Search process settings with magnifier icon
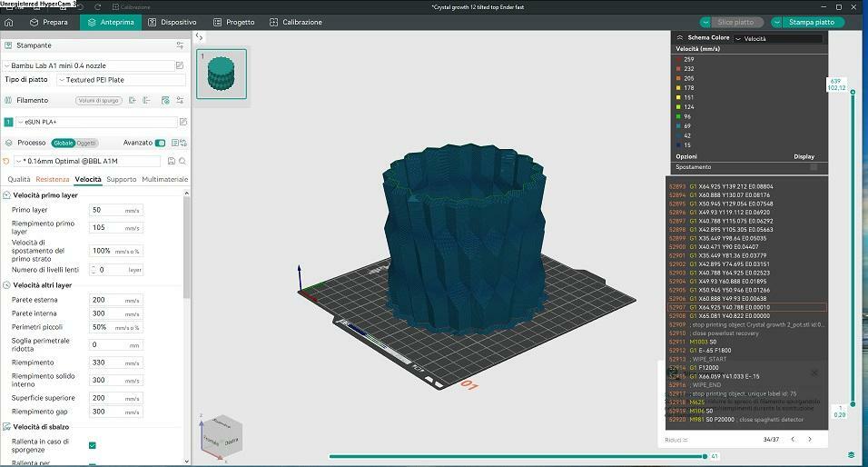 pos(182,161)
